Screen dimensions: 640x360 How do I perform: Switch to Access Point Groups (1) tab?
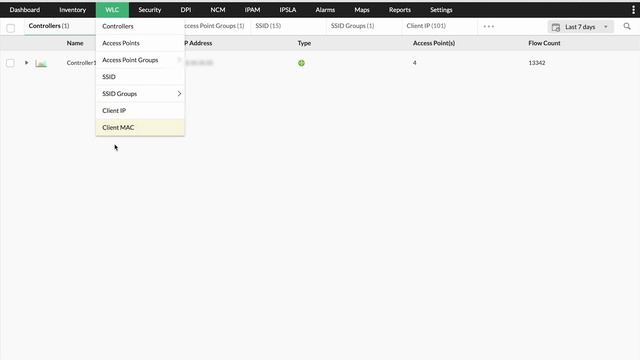click(x=214, y=26)
